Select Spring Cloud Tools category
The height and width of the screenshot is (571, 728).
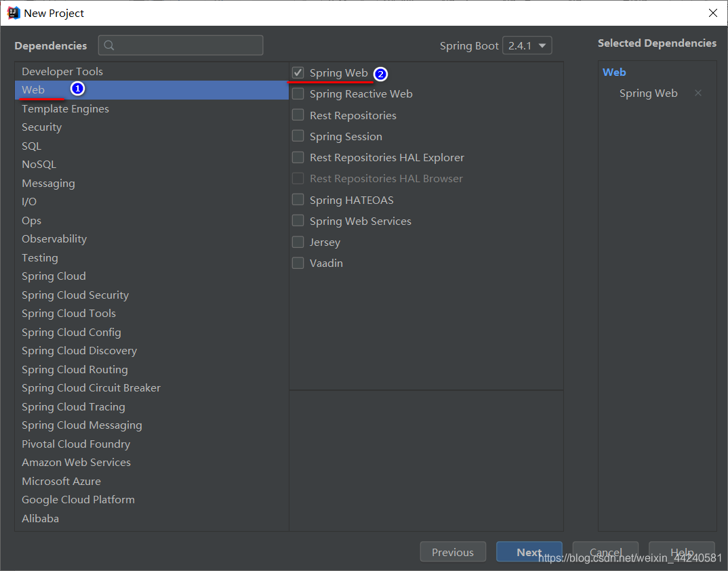coord(152,314)
